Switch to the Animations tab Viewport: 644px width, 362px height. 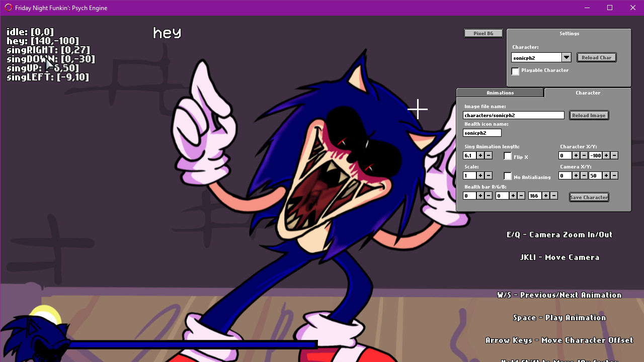500,93
